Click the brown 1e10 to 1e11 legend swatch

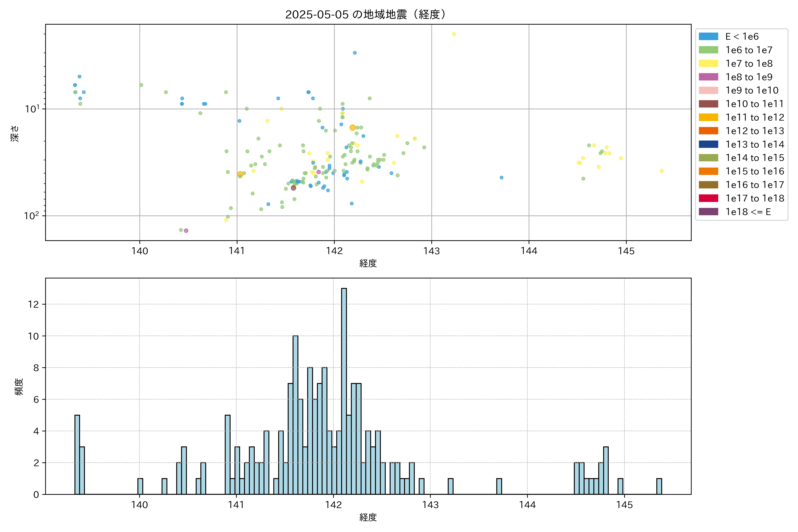point(708,104)
